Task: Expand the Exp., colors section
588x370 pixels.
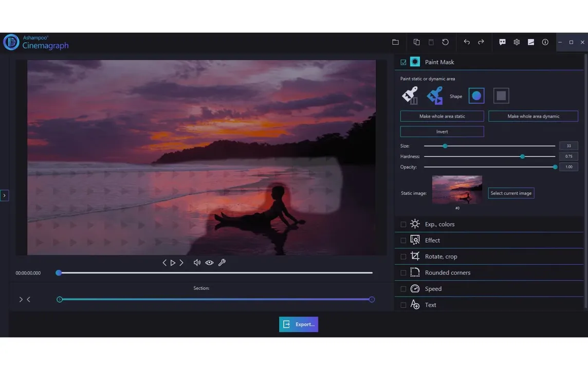Action: tap(489, 224)
